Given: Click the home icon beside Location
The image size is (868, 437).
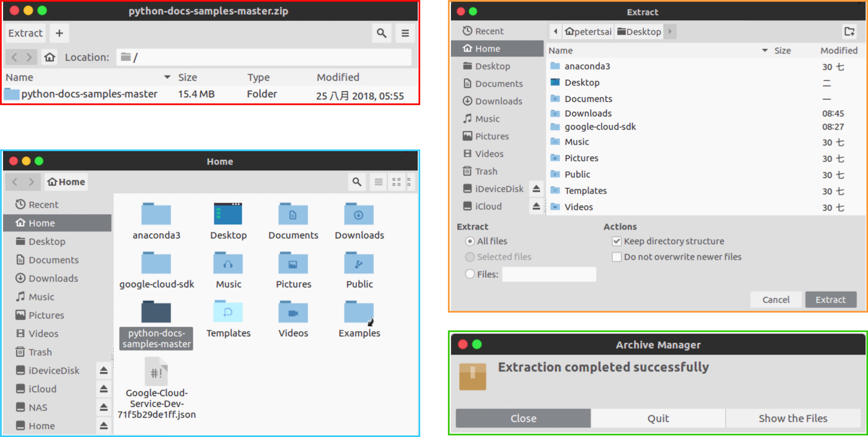Looking at the screenshot, I should [49, 57].
